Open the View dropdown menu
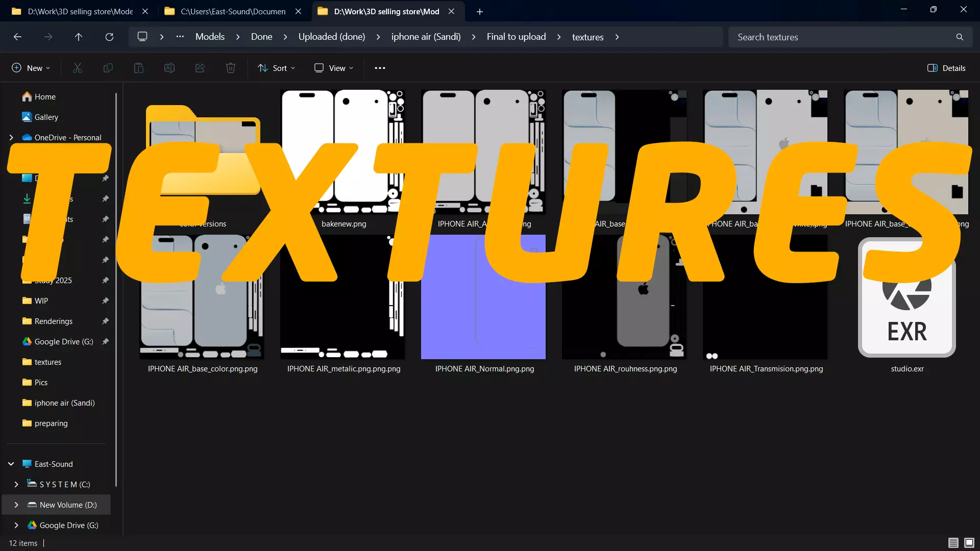The image size is (980, 551). click(334, 68)
